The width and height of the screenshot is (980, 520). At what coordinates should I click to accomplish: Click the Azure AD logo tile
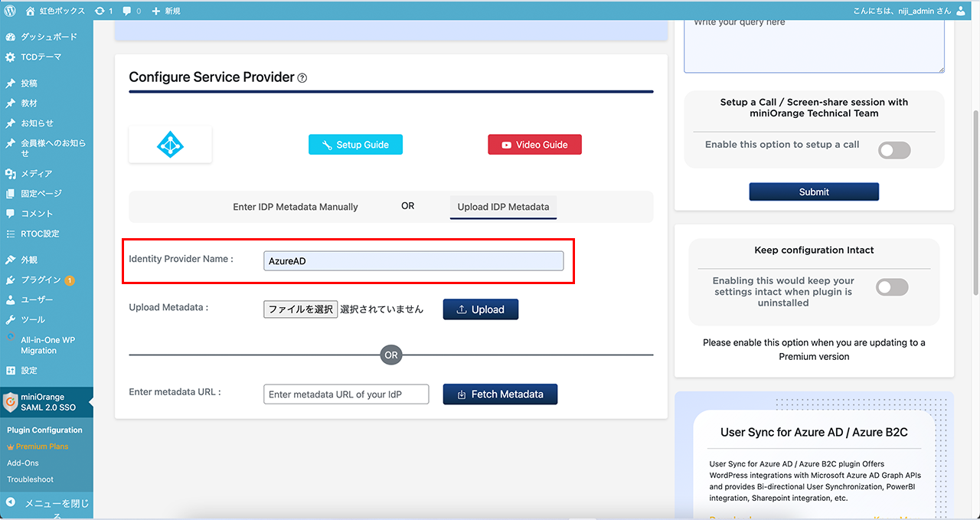click(170, 144)
